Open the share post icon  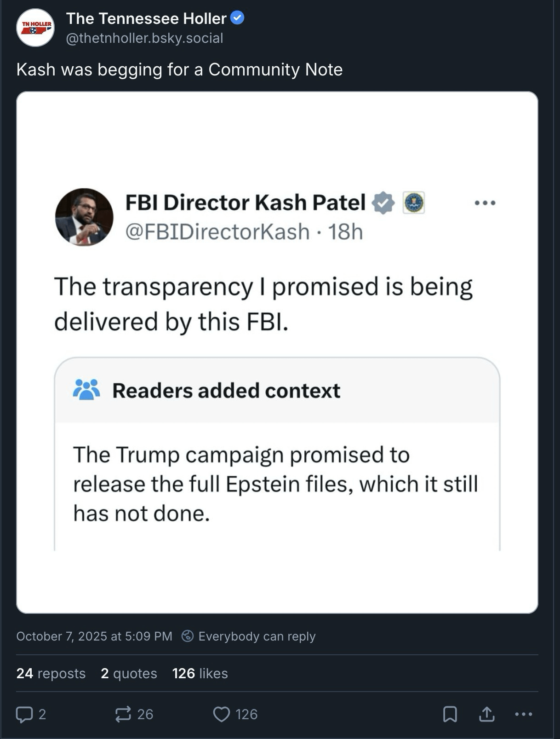click(487, 714)
